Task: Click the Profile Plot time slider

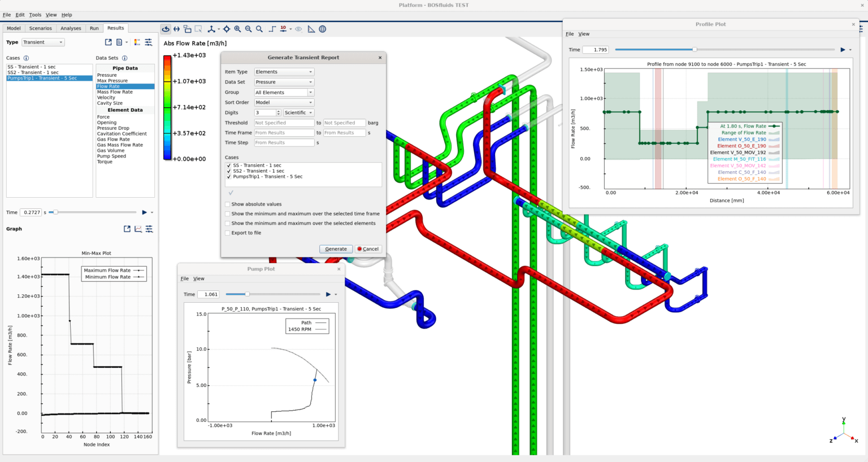Action: [x=695, y=50]
